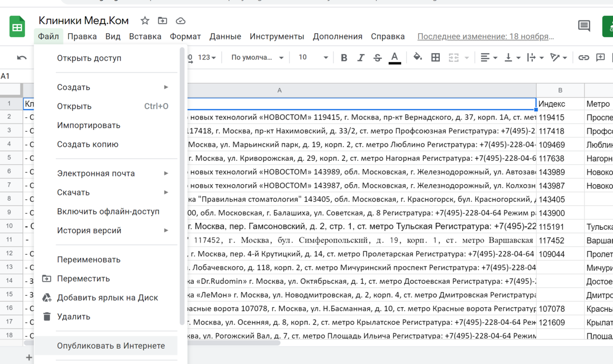Image resolution: width=613 pixels, height=364 pixels.
Task: Open the comments history icon
Action: (584, 26)
